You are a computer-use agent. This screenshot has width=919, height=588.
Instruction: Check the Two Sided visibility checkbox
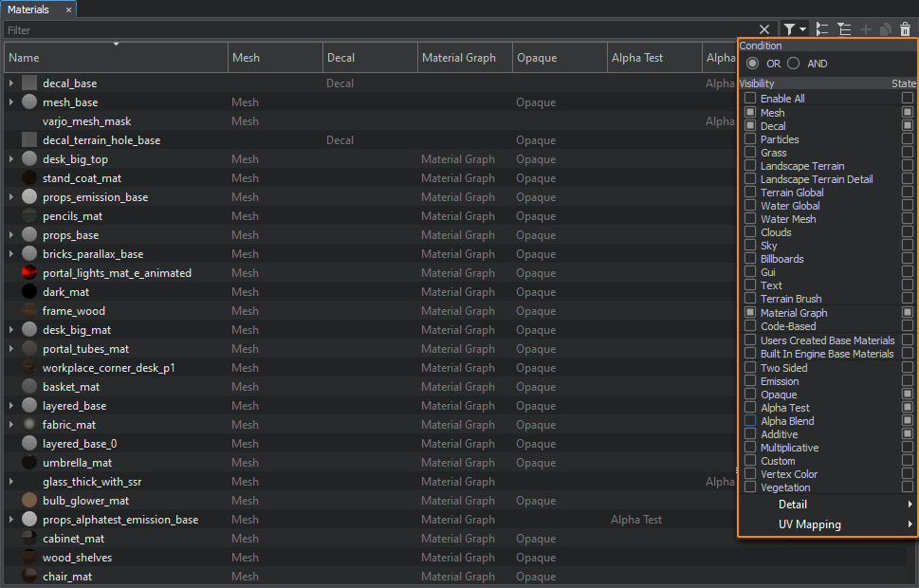tap(750, 368)
